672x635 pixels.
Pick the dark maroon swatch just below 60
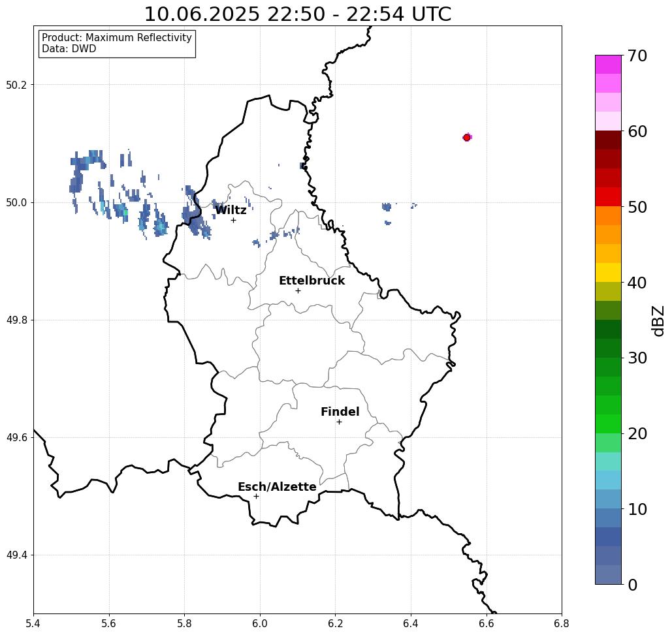(x=608, y=140)
